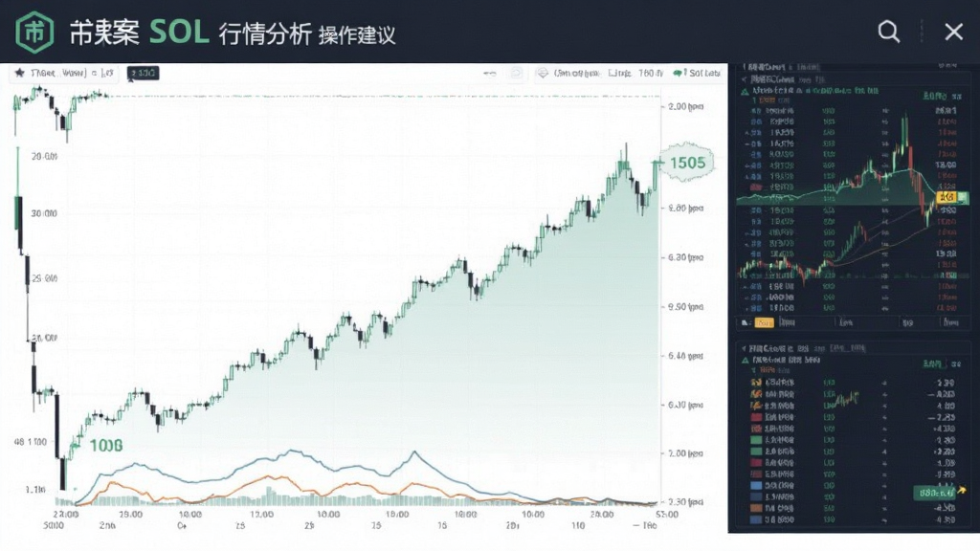Click the green button in lower right panel

pos(934,493)
